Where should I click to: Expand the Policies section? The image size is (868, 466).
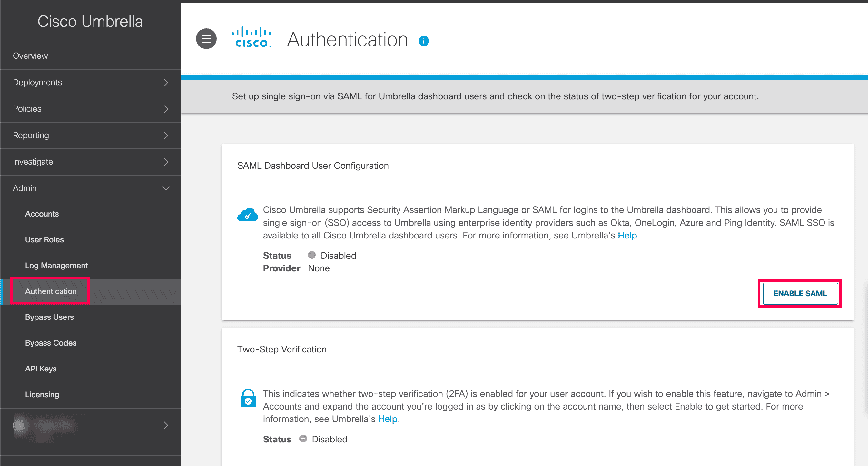click(166, 109)
